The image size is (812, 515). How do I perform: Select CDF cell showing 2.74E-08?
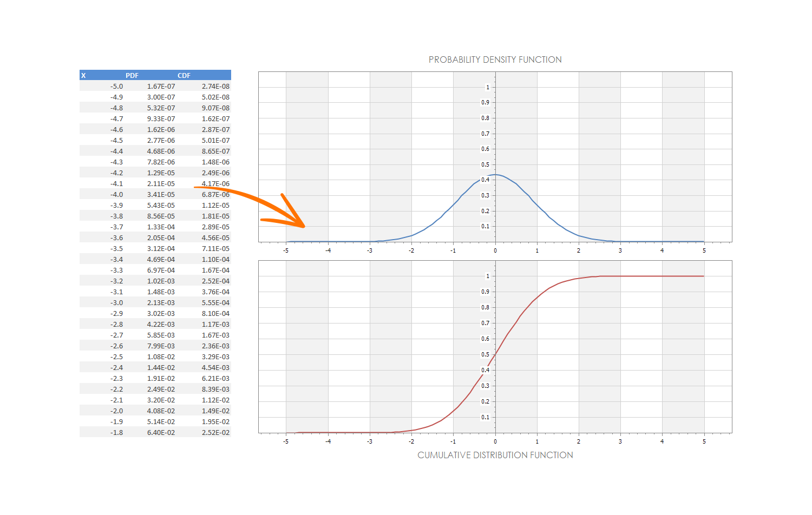coord(215,87)
